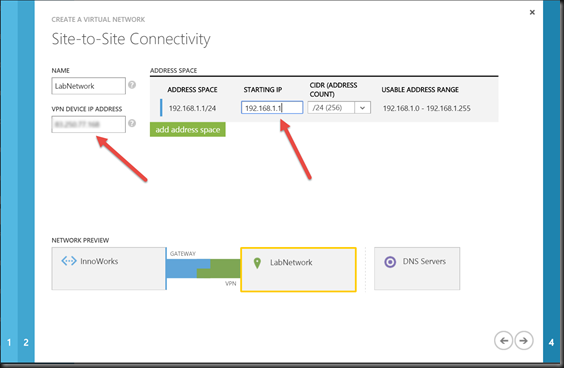Jump to wizard step 4
564x368 pixels.
pos(551,342)
